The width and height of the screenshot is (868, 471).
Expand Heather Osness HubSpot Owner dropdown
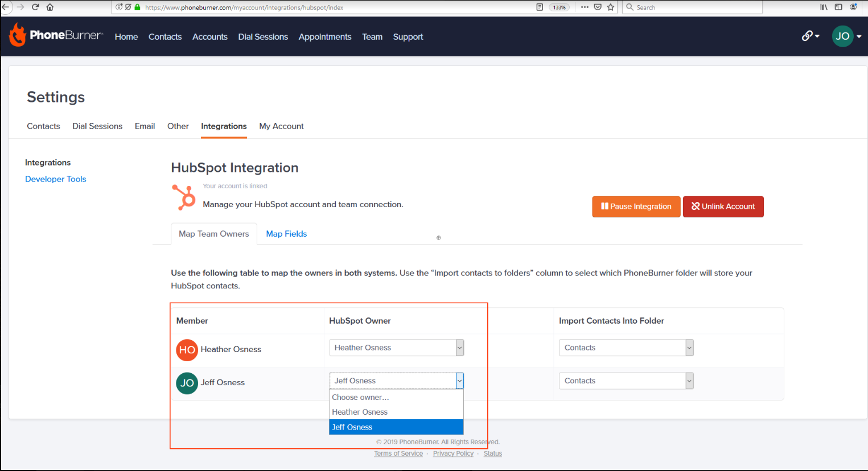tap(397, 348)
